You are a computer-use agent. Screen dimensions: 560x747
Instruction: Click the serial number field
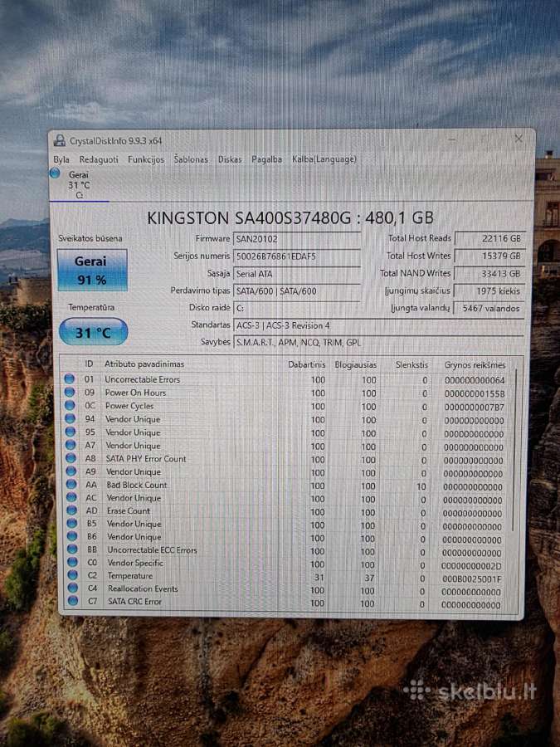tap(297, 256)
